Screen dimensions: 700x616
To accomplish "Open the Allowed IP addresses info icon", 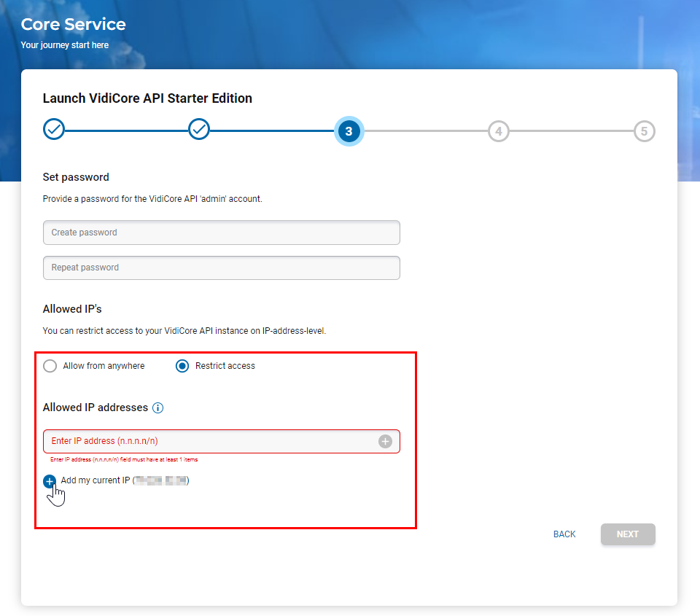I will click(157, 408).
